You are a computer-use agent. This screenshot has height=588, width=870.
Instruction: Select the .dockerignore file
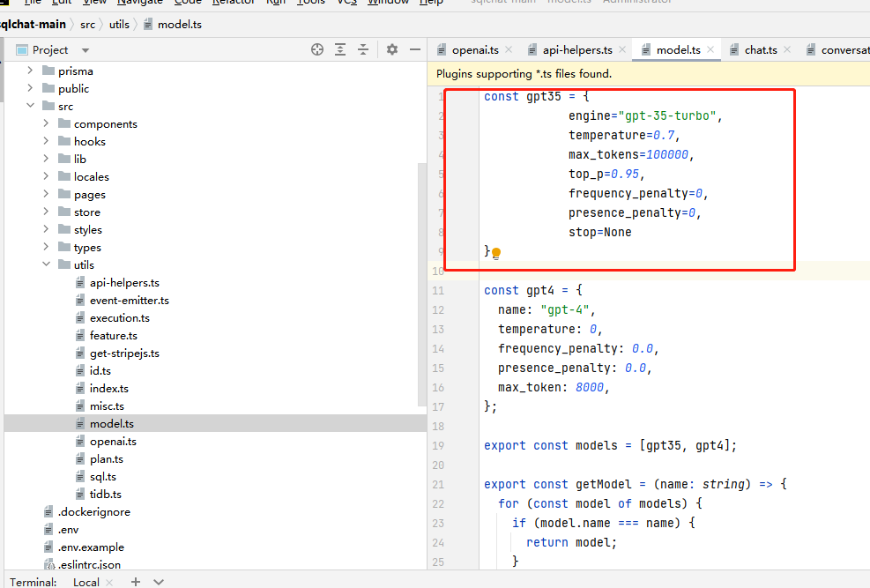(93, 512)
